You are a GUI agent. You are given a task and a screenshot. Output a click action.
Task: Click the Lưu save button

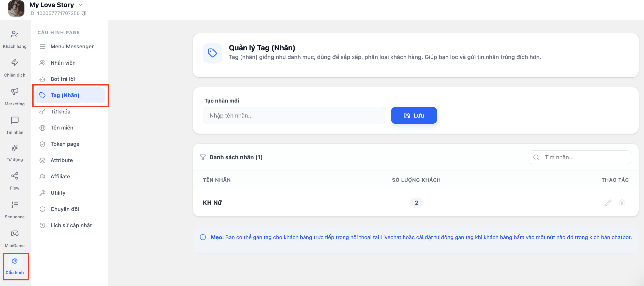click(414, 116)
